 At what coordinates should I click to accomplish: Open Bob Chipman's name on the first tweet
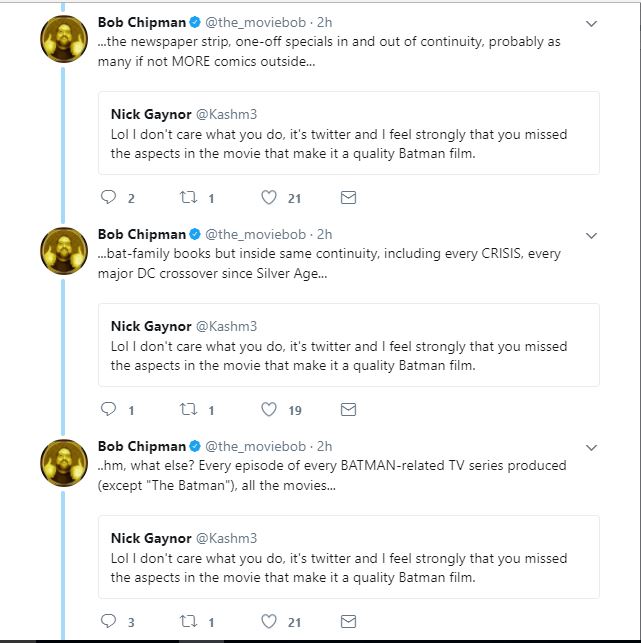pyautogui.click(x=142, y=23)
